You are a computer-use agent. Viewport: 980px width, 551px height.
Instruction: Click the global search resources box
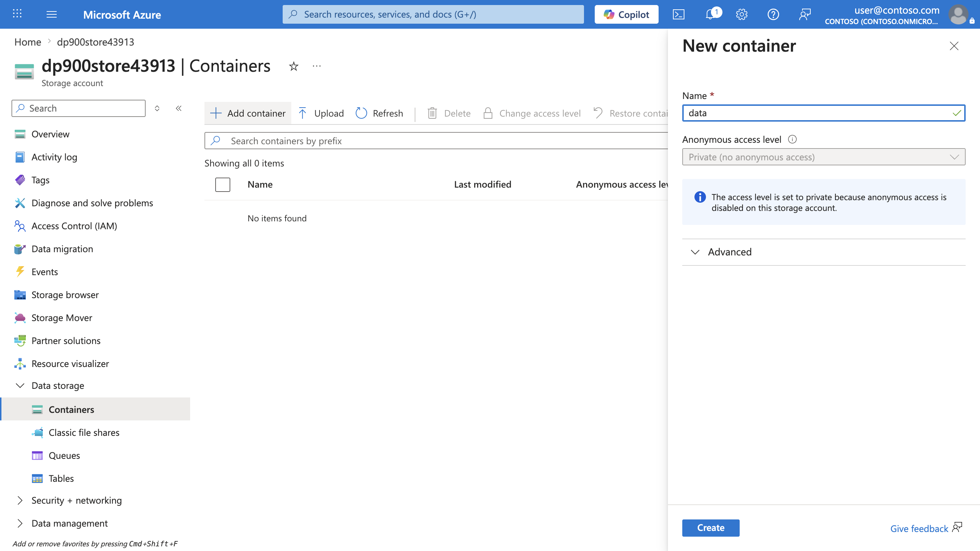(x=433, y=14)
